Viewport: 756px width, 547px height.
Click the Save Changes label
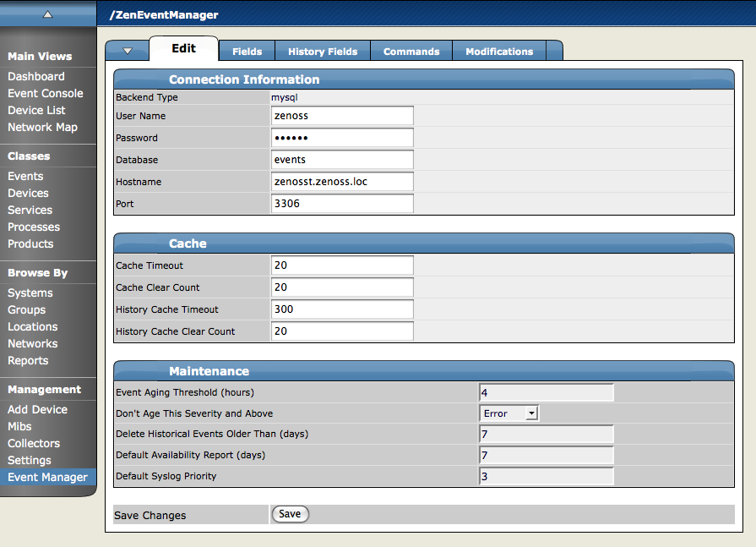150,515
